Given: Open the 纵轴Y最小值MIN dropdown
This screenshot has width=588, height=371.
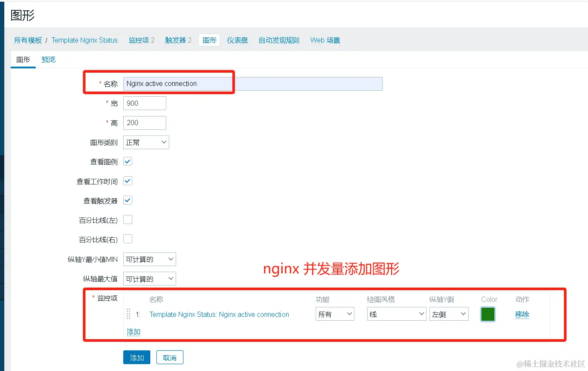Looking at the screenshot, I should (x=149, y=259).
